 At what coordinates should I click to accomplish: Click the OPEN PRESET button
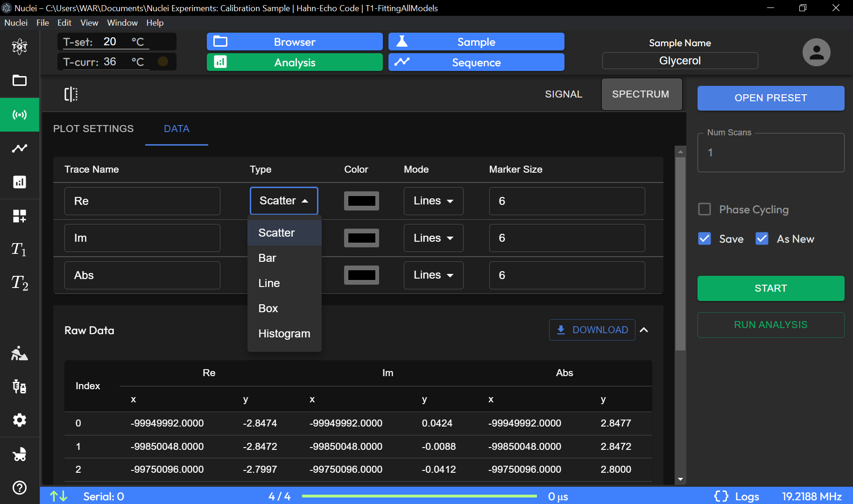[x=771, y=98]
